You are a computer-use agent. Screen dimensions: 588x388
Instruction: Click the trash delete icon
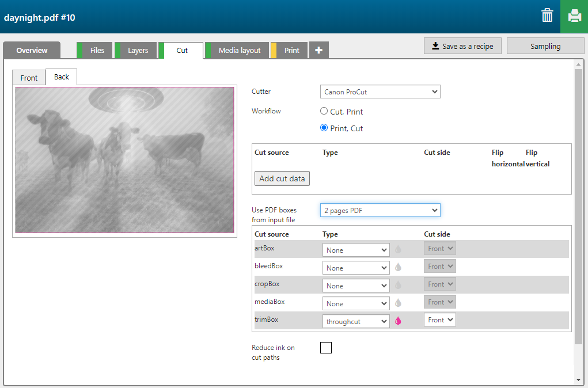(x=547, y=16)
